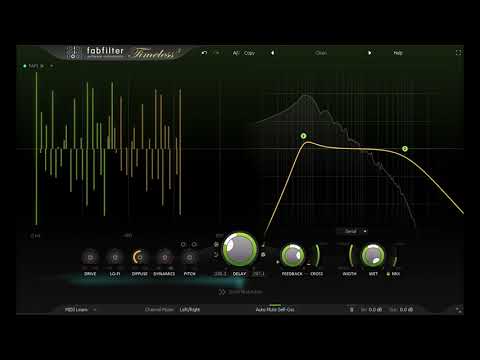The height and width of the screenshot is (360, 480).
Task: Click the Lo-Fi knob
Action: (x=115, y=257)
